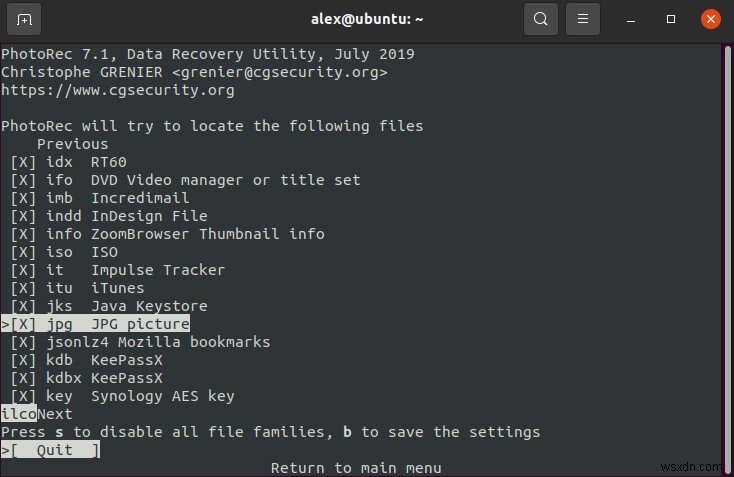The image size is (734, 477).
Task: Toggle the jpg JPG picture checkbox
Action: (x=23, y=324)
